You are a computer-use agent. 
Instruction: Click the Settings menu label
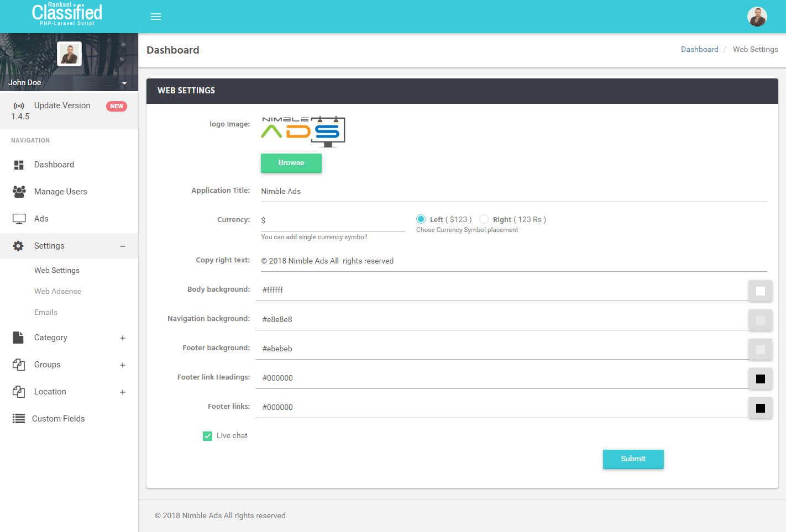click(49, 246)
